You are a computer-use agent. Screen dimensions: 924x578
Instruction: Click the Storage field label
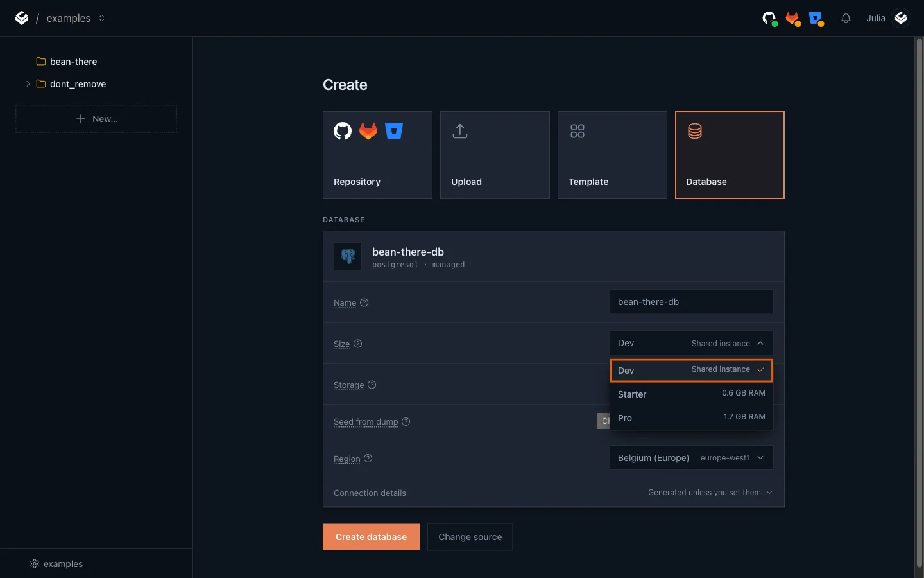(x=348, y=385)
